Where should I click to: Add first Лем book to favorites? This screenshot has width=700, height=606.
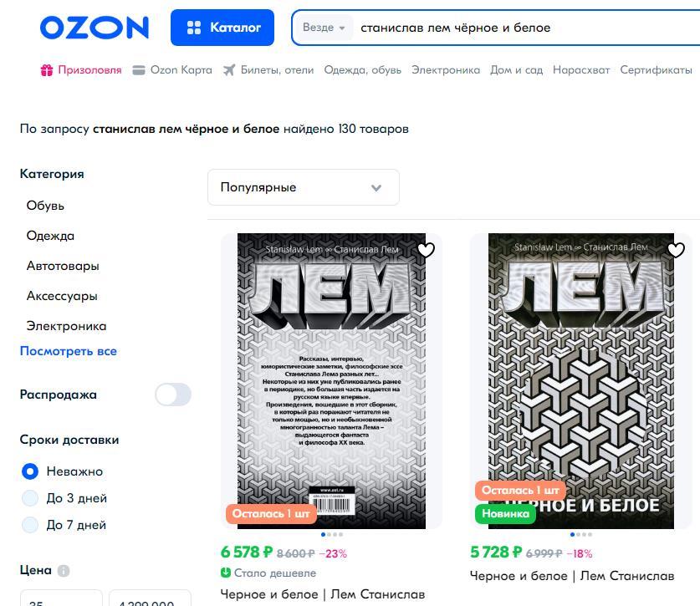coord(426,250)
